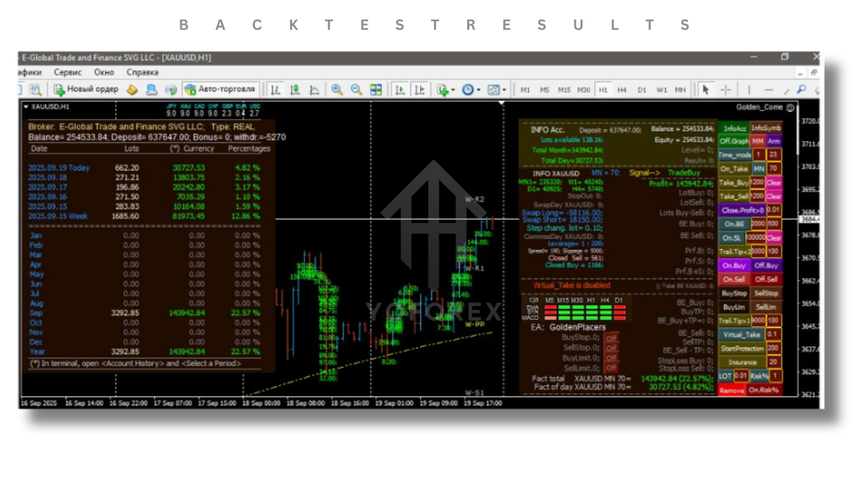The image size is (868, 488).
Task: Toggle the Авто-торговля auto-trading button
Action: 220,89
